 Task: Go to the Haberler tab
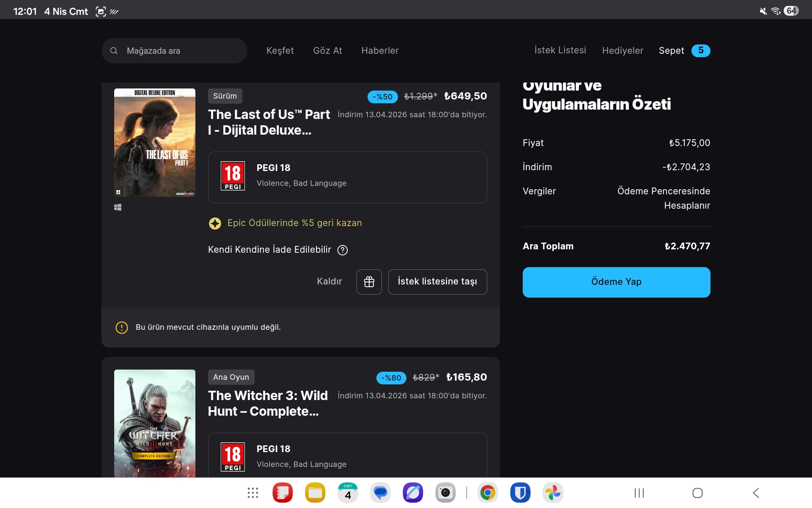[380, 51]
